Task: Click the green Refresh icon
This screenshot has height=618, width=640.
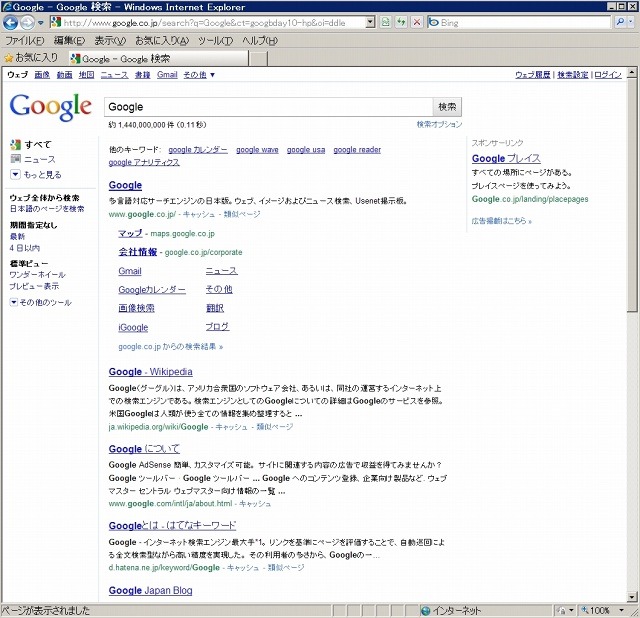Action: coord(401,22)
